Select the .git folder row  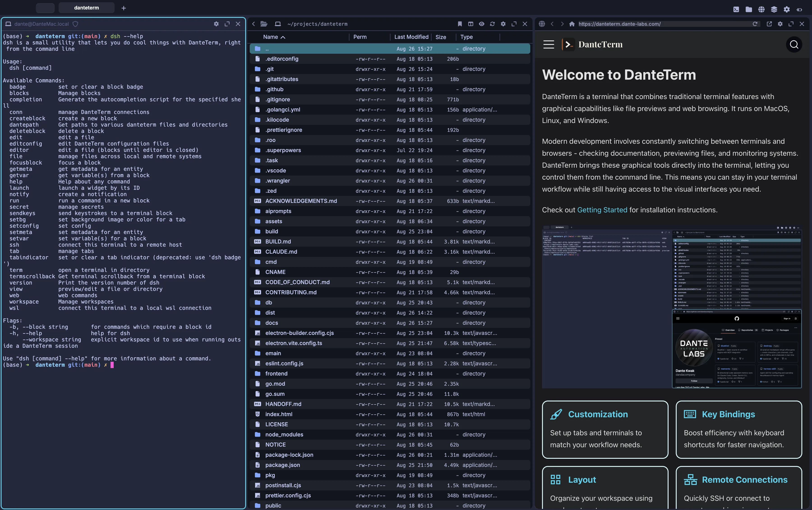(x=390, y=69)
